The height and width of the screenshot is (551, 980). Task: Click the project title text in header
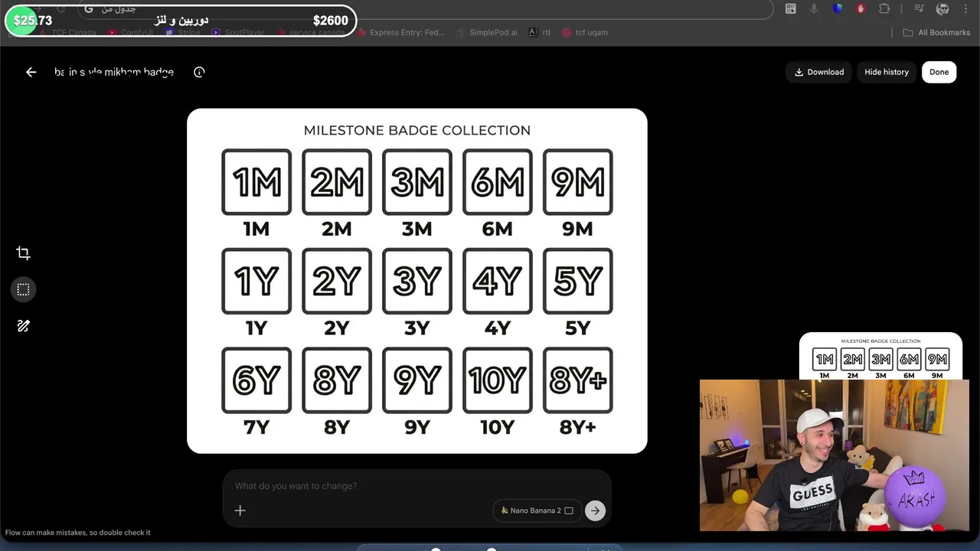114,72
